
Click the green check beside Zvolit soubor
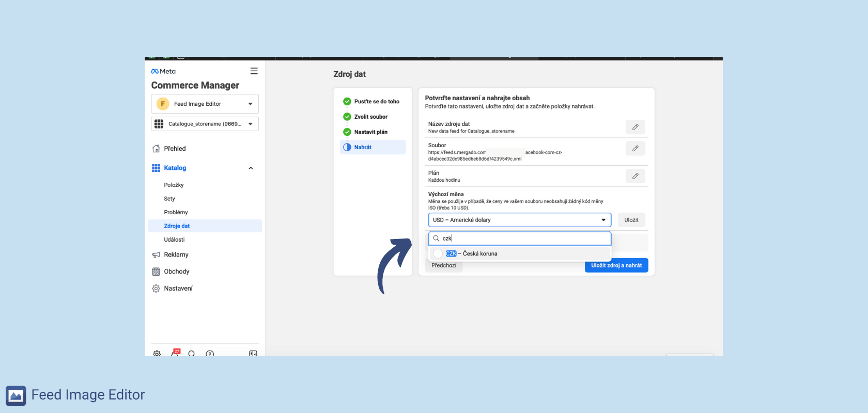click(347, 117)
